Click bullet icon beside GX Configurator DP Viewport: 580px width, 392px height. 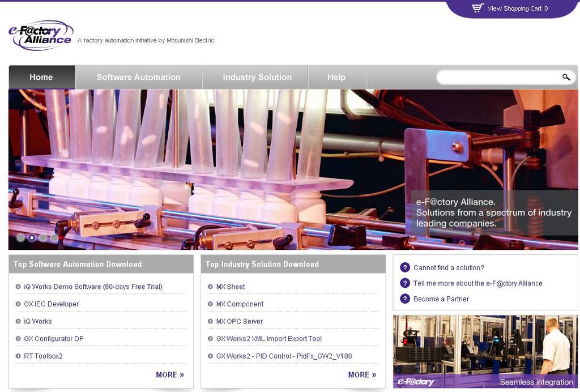click(x=18, y=339)
